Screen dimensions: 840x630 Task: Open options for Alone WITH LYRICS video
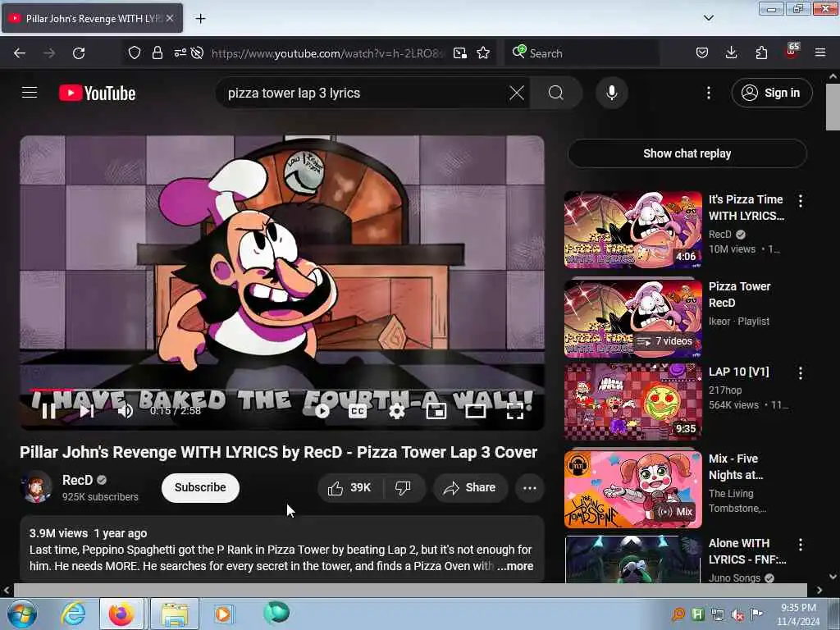801,545
